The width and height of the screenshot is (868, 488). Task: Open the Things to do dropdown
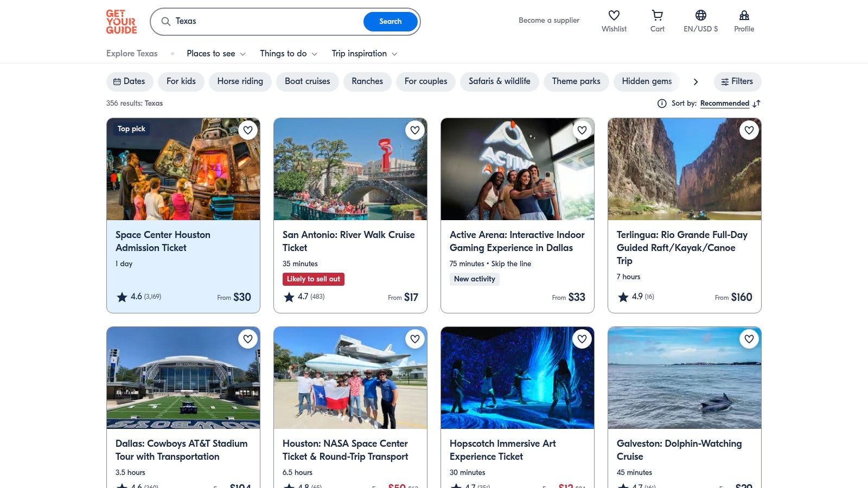coord(288,54)
